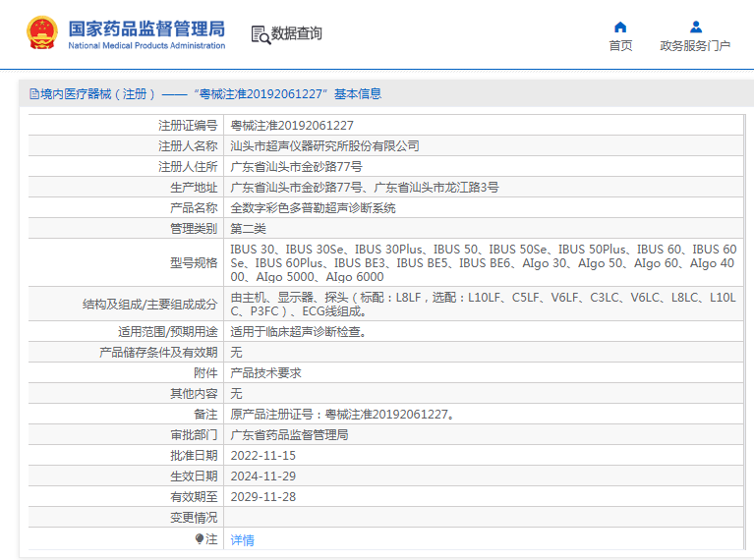Viewport: 754px width, 560px height.
Task: Click the 国家药品监督管理局 site title
Action: (146, 27)
